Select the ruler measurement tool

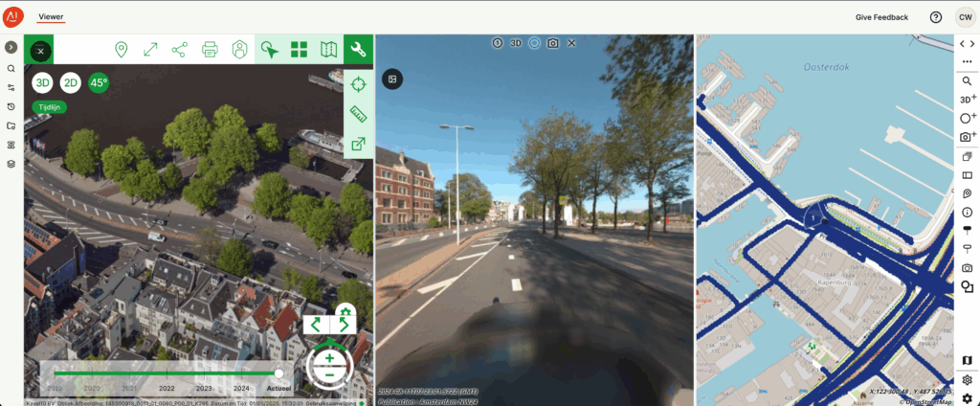tap(359, 113)
